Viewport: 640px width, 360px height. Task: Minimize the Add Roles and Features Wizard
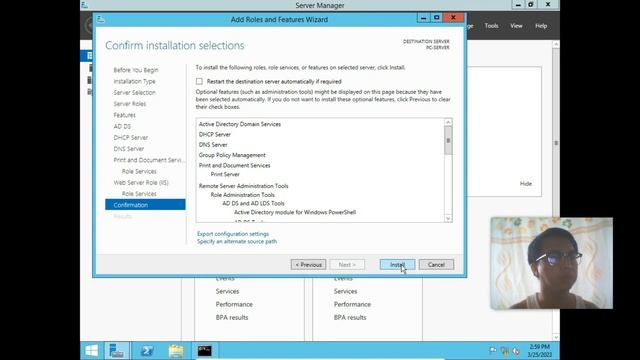423,18
